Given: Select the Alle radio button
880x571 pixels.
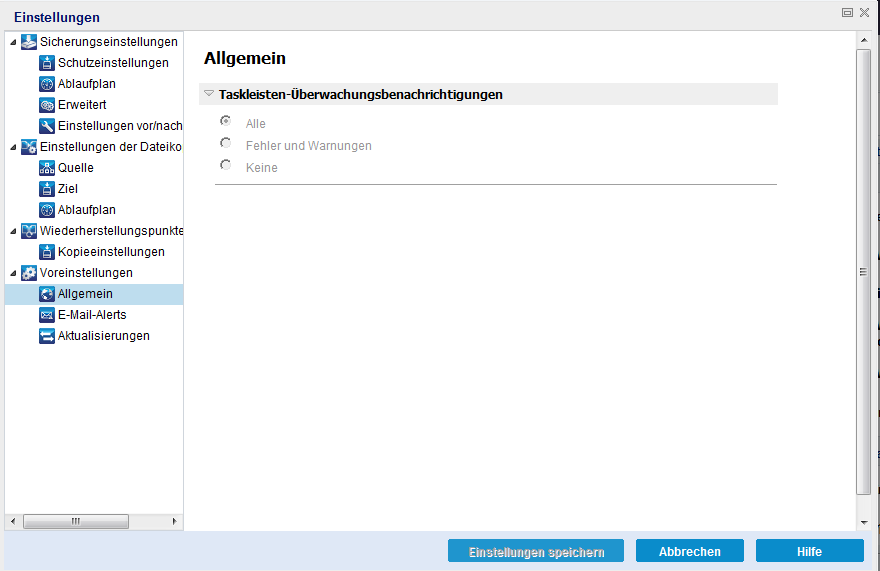Looking at the screenshot, I should point(226,121).
